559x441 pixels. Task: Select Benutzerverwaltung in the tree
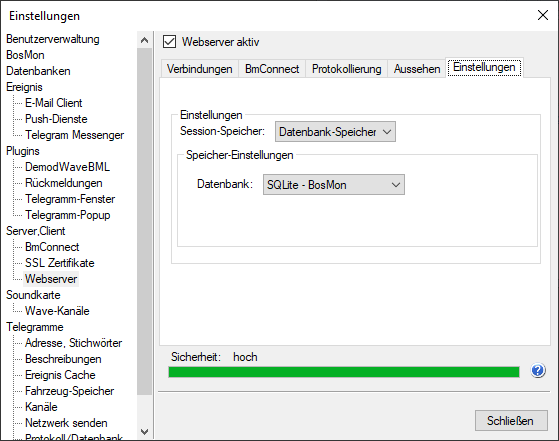[53, 39]
